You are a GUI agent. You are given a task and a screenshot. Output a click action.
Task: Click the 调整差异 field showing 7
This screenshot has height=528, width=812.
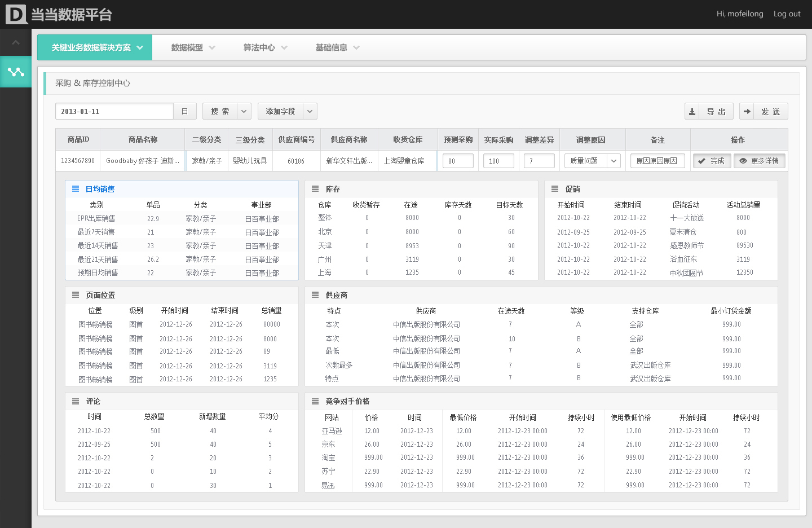[x=539, y=161]
